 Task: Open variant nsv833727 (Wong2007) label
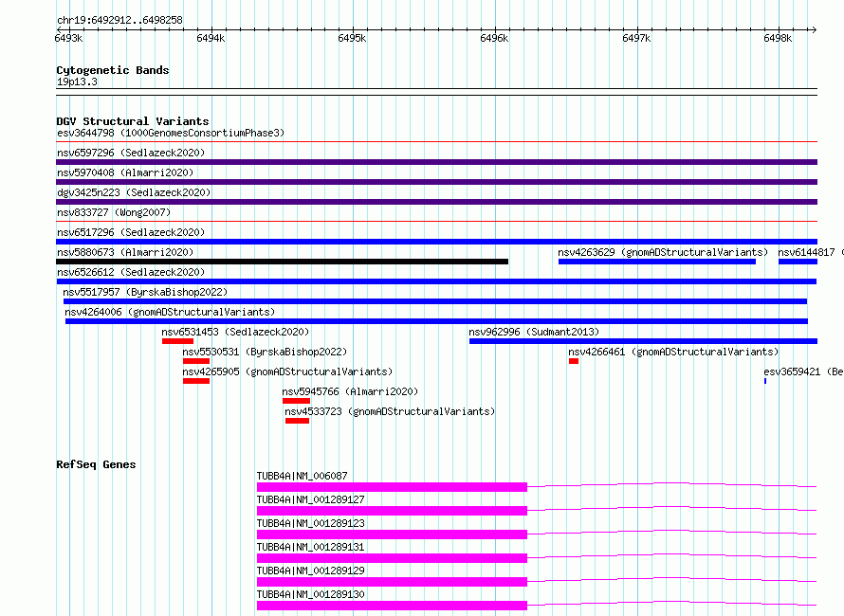pos(114,212)
